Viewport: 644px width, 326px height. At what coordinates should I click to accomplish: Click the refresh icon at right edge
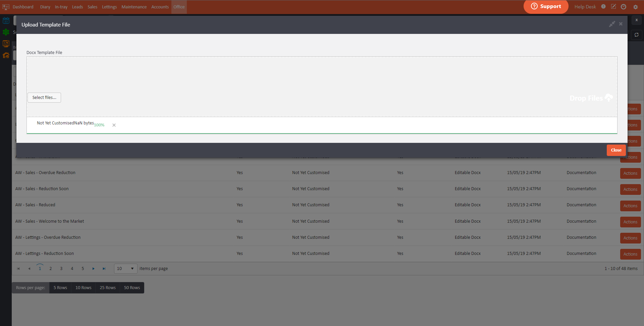click(x=636, y=35)
